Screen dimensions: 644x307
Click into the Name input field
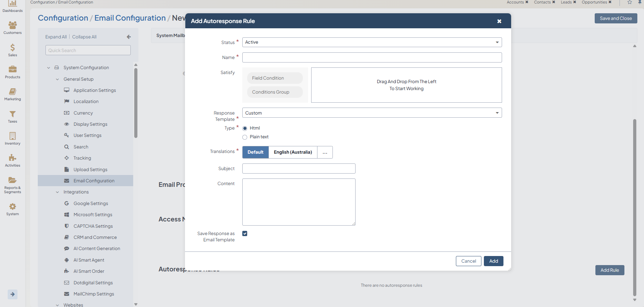[372, 58]
